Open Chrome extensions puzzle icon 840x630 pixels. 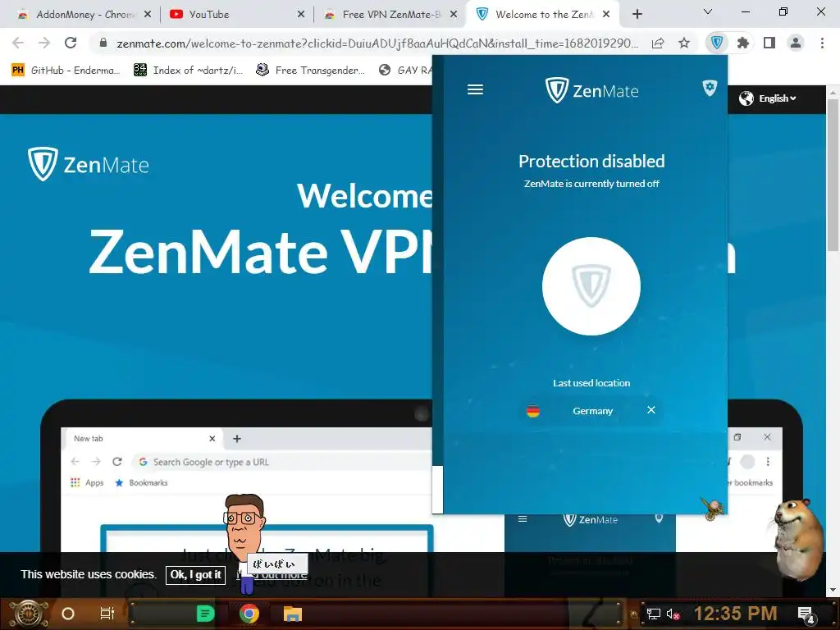pos(742,43)
